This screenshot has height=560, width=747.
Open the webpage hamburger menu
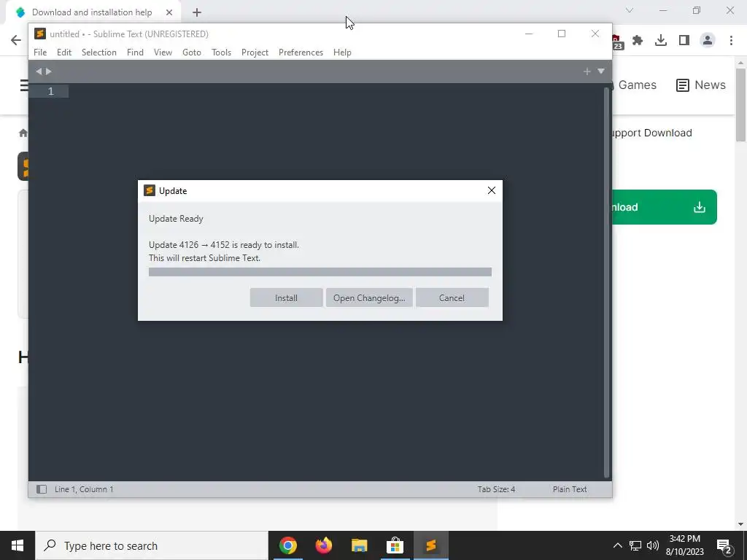coord(24,85)
